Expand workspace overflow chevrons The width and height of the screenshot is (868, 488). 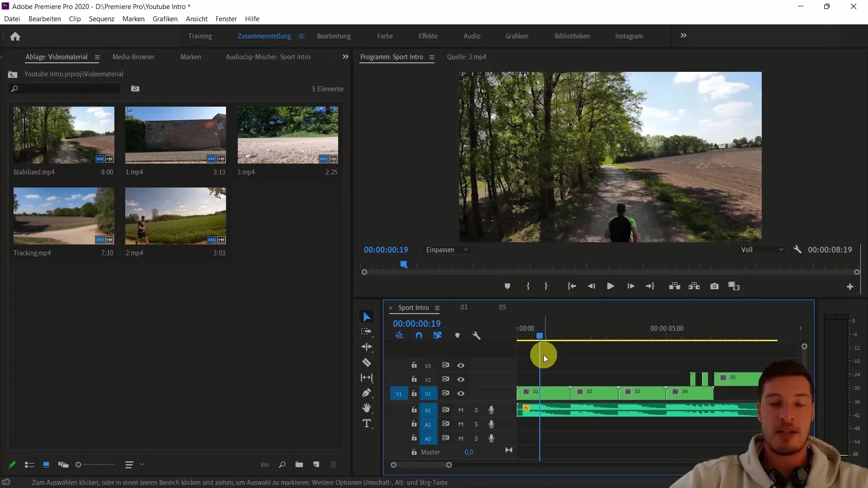(x=684, y=36)
